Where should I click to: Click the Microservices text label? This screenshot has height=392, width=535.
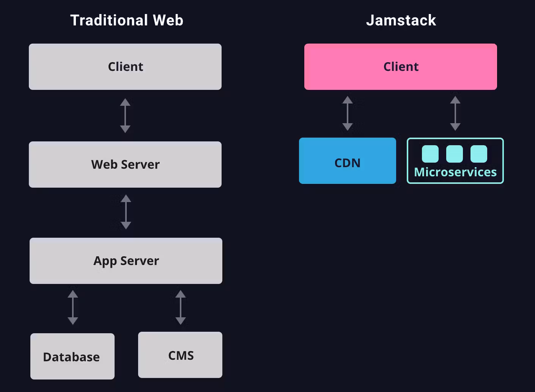click(x=455, y=172)
